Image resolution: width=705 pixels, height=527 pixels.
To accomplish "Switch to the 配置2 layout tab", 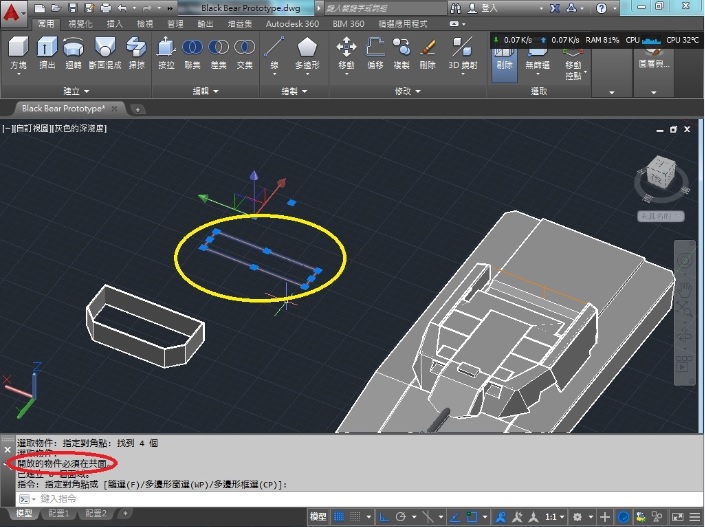I will pyautogui.click(x=96, y=514).
